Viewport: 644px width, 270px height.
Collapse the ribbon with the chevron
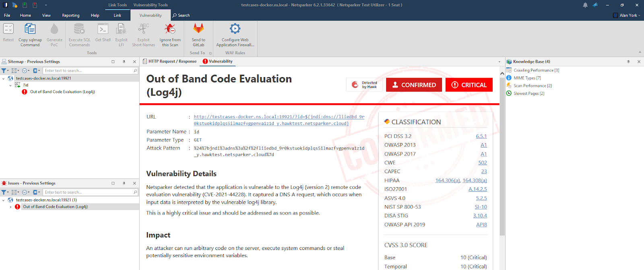point(640,53)
